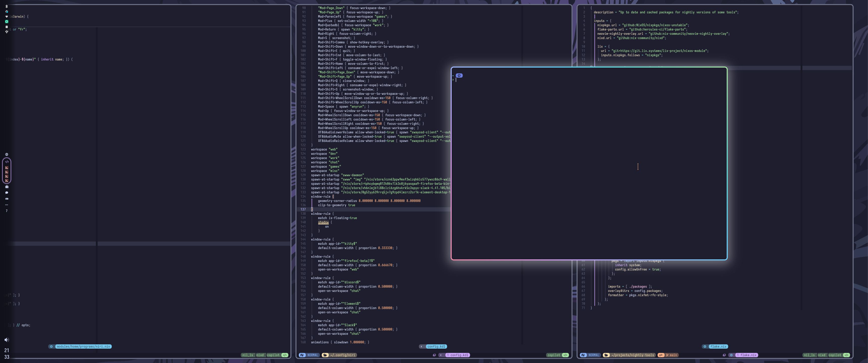
Task: Open the chat bubble icon in the sidebar
Action: tap(7, 192)
